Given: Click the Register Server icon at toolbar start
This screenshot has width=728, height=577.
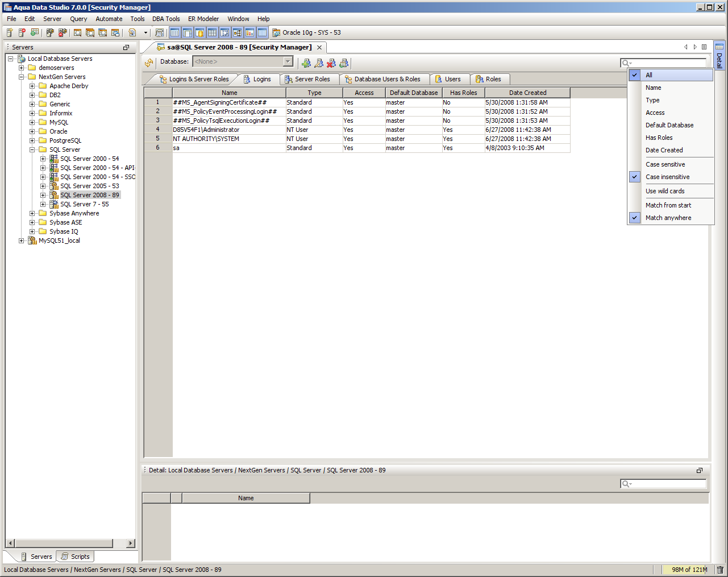Looking at the screenshot, I should pos(10,32).
